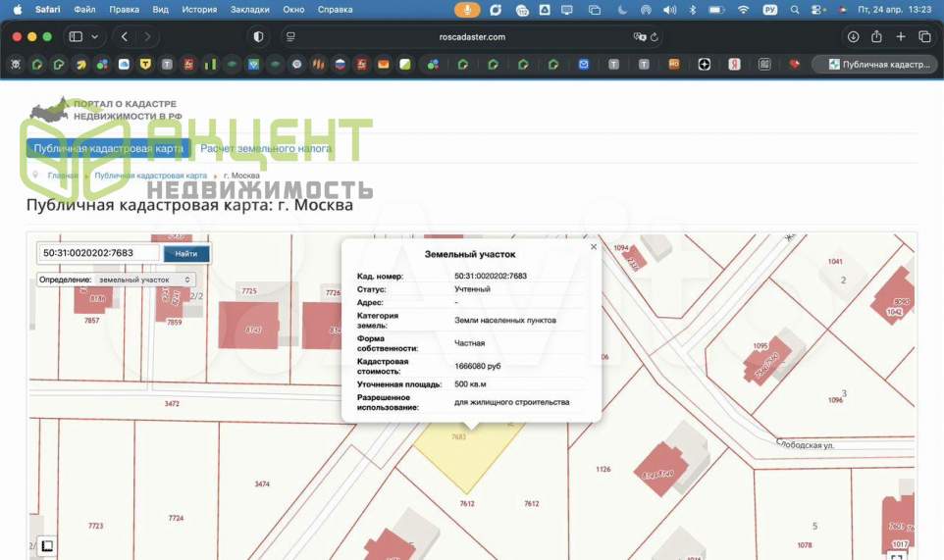The image size is (944, 560).
Task: Click the map layers icon at bottom-left
Action: [x=46, y=546]
